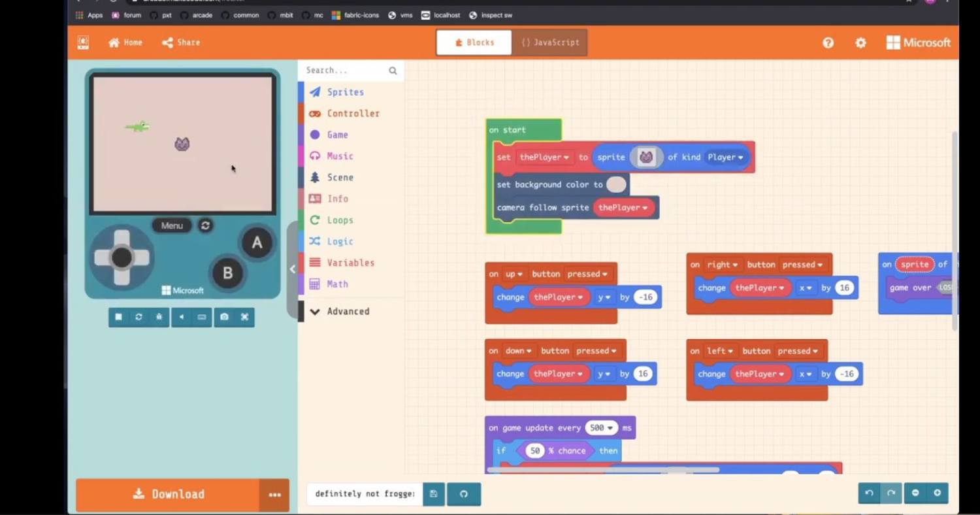
Task: Collapse the simulator with the left chevron
Action: [x=292, y=269]
